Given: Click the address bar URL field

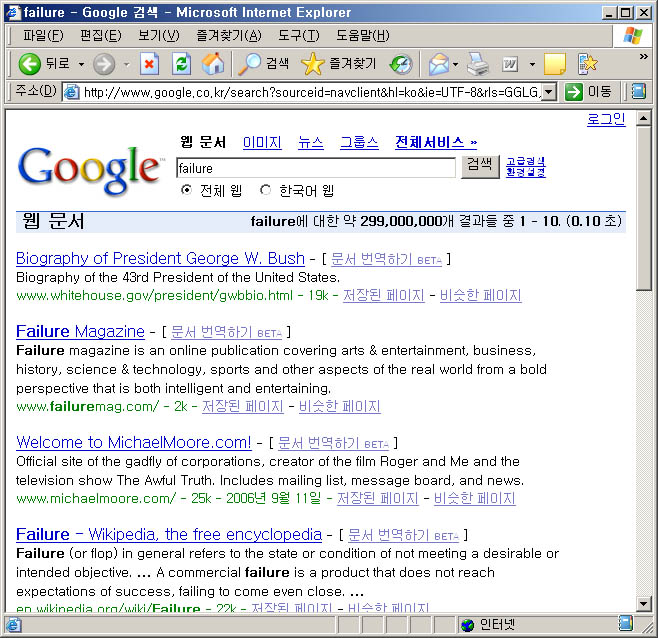Looking at the screenshot, I should [x=311, y=92].
